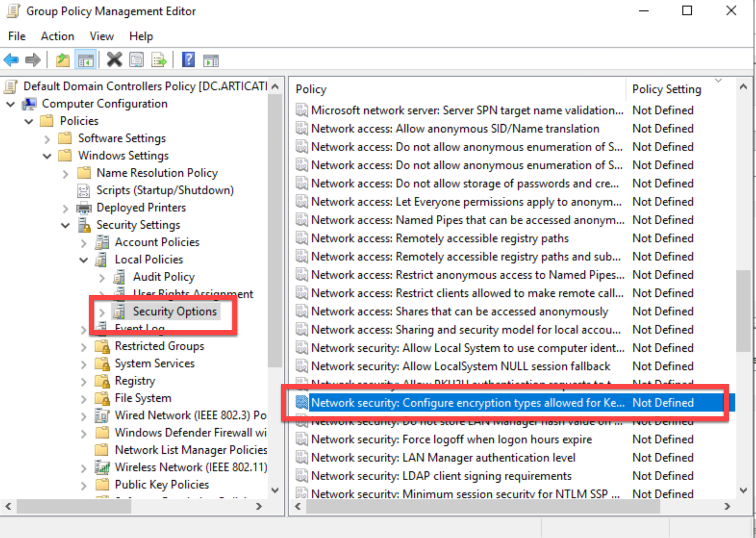This screenshot has height=538, width=756.
Task: Click policy list vertical scrollbar down arrow
Action: 743,490
